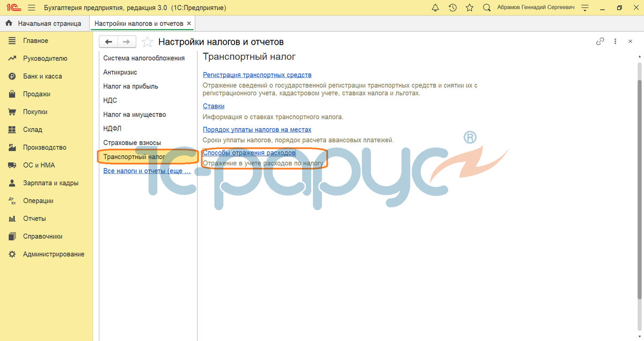
Task: Copy link to this form
Action: 601,41
